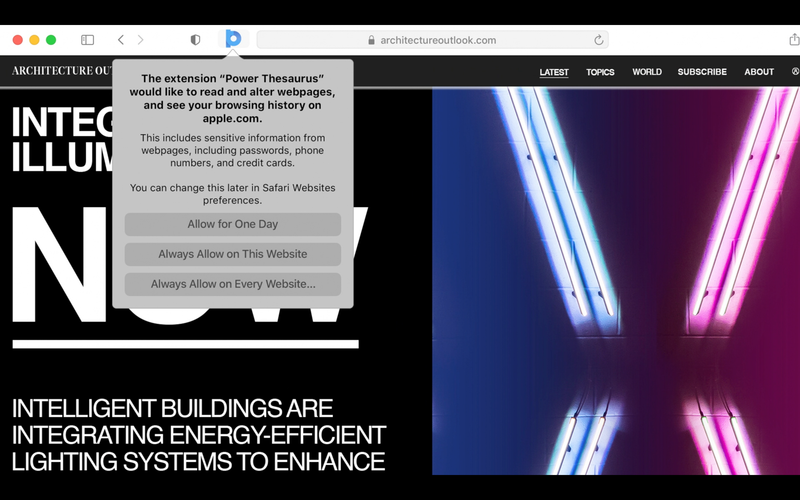Open the ABOUT page link
The height and width of the screenshot is (500, 800).
tap(759, 72)
